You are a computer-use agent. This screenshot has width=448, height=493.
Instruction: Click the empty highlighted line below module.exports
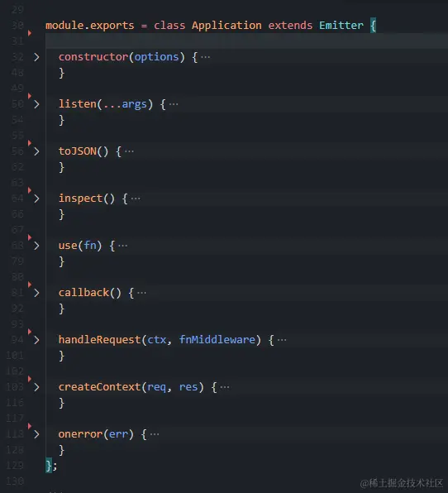pyautogui.click(x=246, y=41)
